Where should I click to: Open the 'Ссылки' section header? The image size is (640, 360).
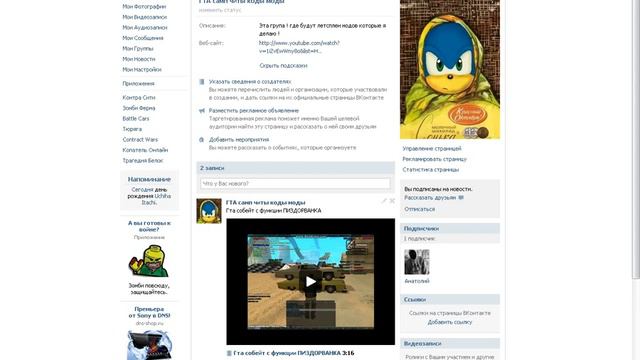tap(450, 300)
